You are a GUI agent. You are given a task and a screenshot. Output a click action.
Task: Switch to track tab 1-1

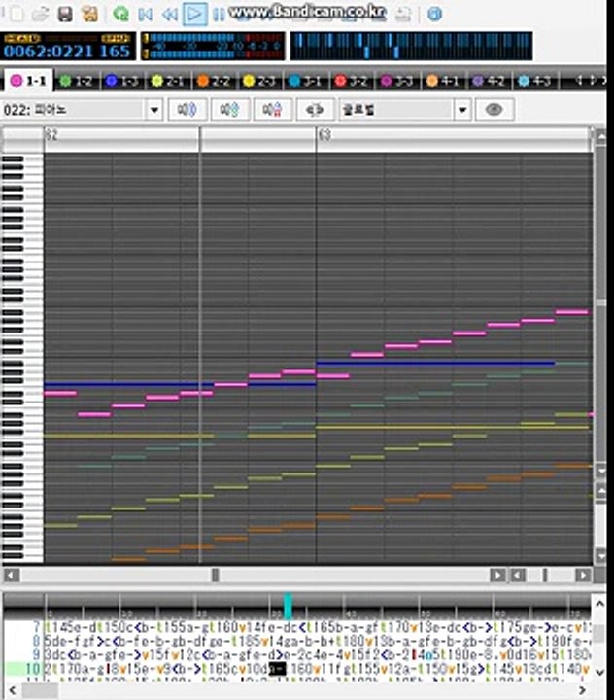tap(28, 81)
